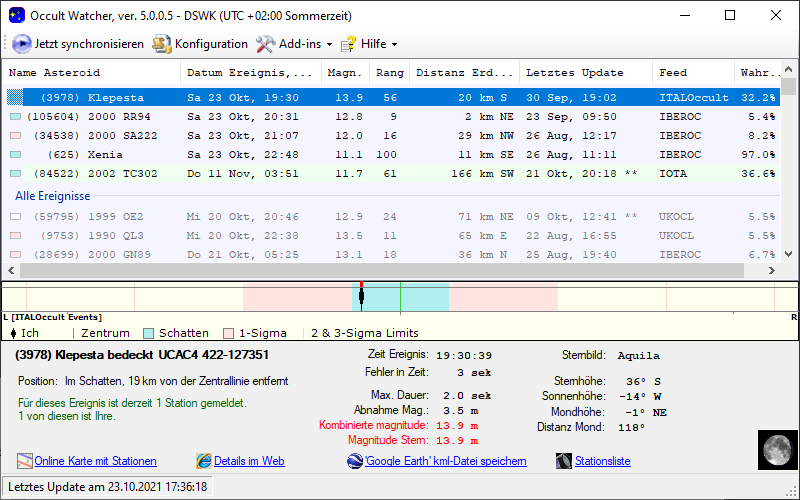800x500 pixels.
Task: Click the Google Earth globe icon
Action: tap(355, 461)
